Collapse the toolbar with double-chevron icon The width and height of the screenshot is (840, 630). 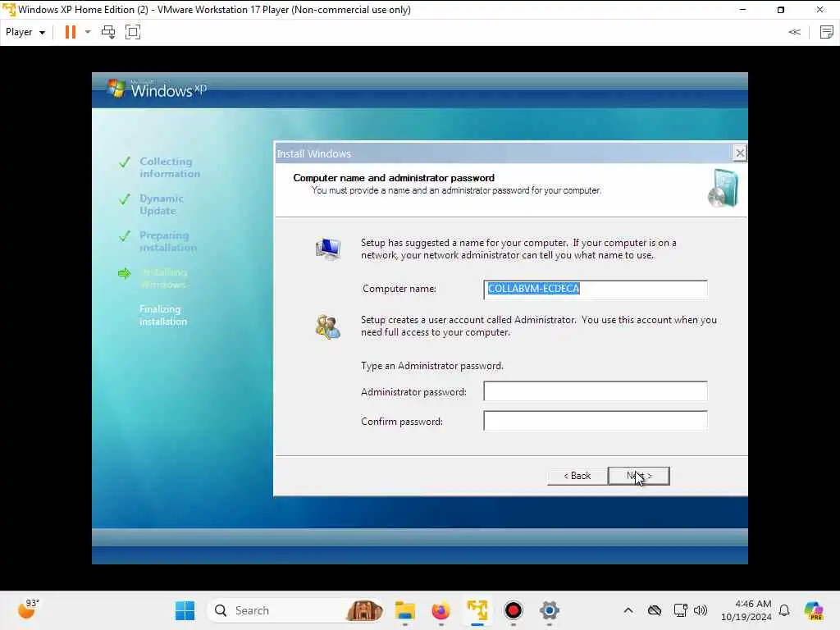click(794, 32)
